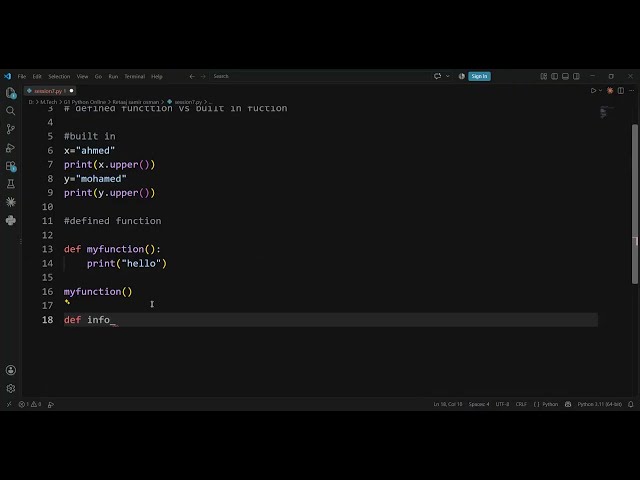Open the Manage gear menu
This screenshot has width=640, height=480.
11,388
